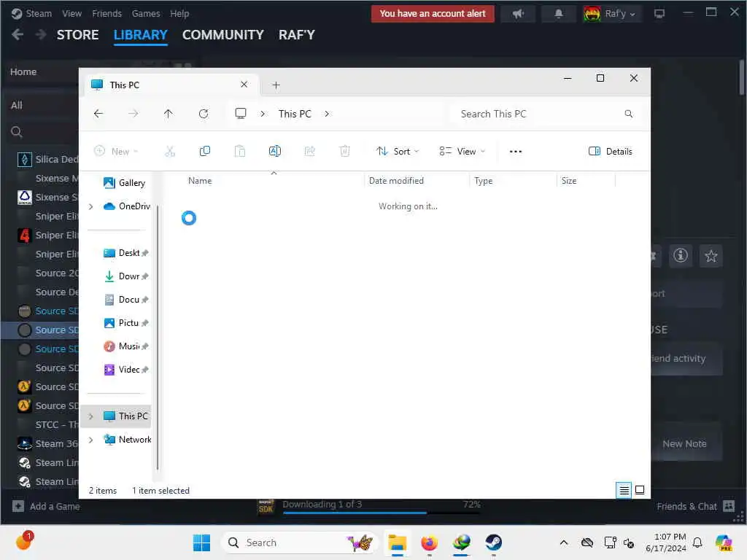Switch to the Steam STORE tab
This screenshot has width=747, height=560.
point(77,35)
